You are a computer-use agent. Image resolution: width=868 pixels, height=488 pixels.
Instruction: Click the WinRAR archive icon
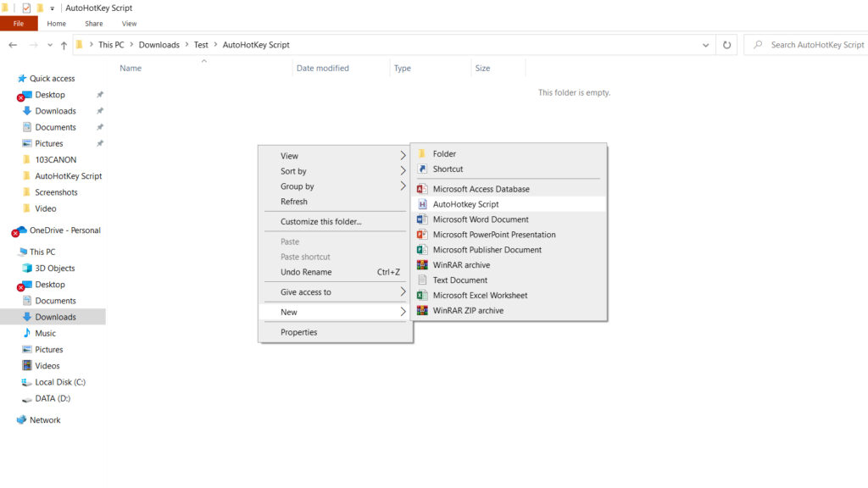422,265
